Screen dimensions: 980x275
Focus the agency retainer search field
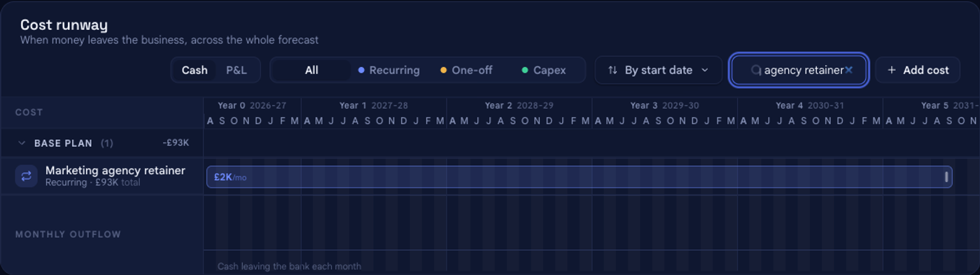coord(799,70)
